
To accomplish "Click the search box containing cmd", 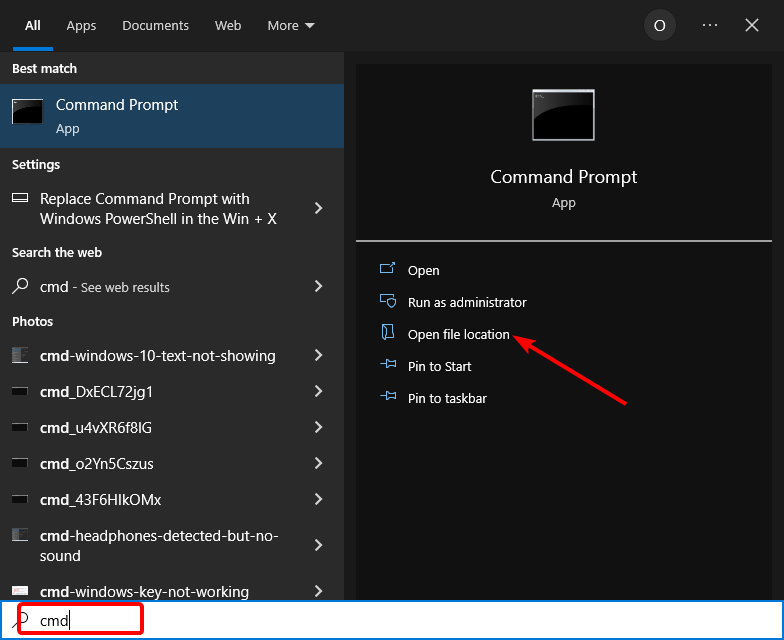I will pyautogui.click(x=392, y=620).
